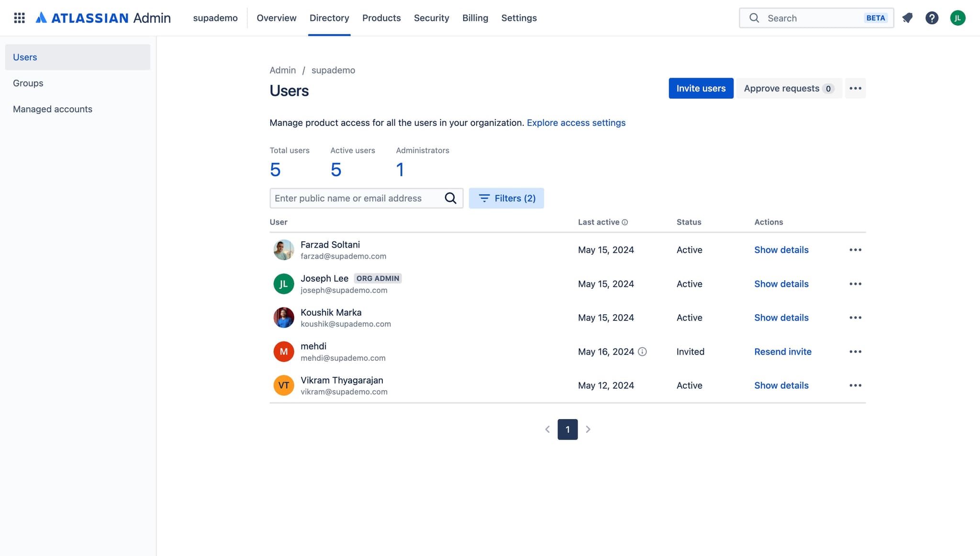Open help with the question mark icon
Screen dimensions: 980x556
coord(932,18)
